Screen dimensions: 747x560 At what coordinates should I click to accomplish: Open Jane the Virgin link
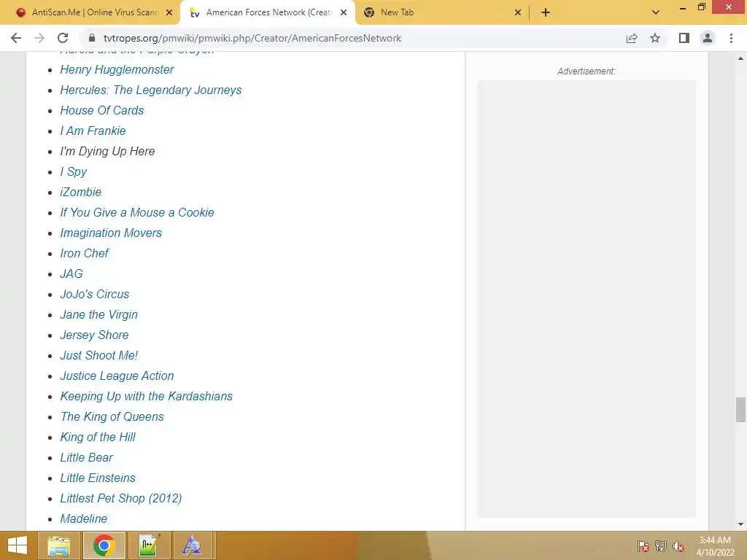[98, 315]
